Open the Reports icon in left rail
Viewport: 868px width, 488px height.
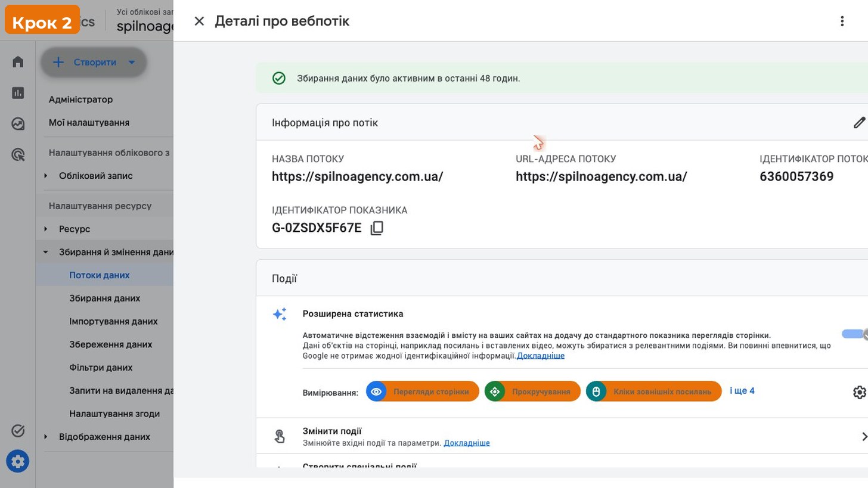click(x=18, y=93)
